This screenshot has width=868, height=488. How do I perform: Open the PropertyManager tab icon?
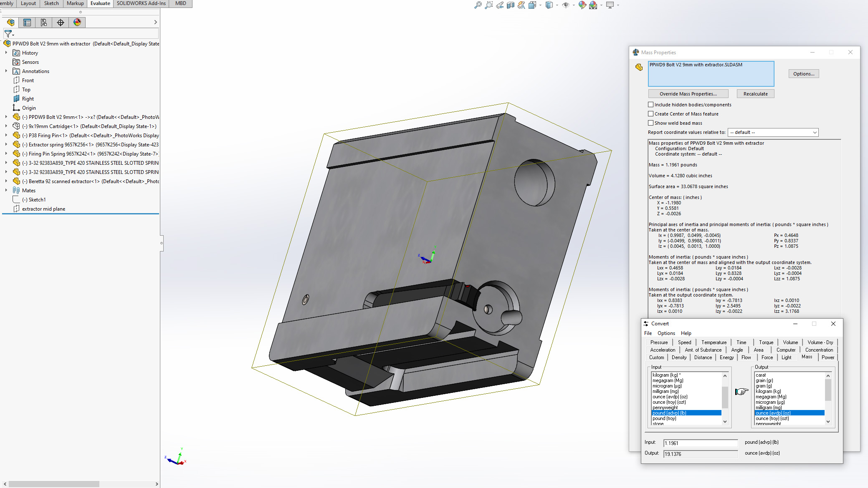pyautogui.click(x=27, y=23)
